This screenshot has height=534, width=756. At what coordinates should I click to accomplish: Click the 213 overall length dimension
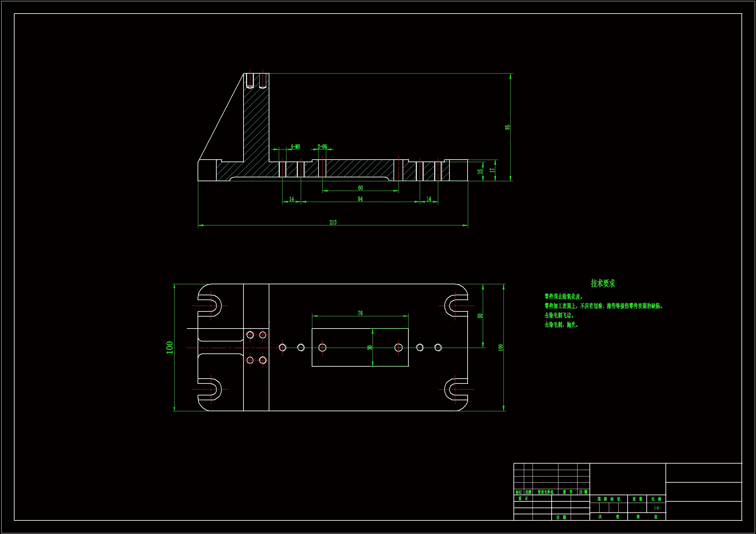333,222
